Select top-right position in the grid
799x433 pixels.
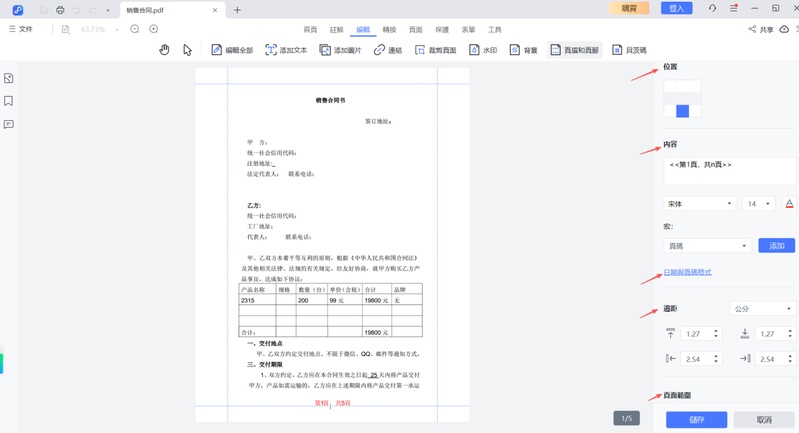695,86
